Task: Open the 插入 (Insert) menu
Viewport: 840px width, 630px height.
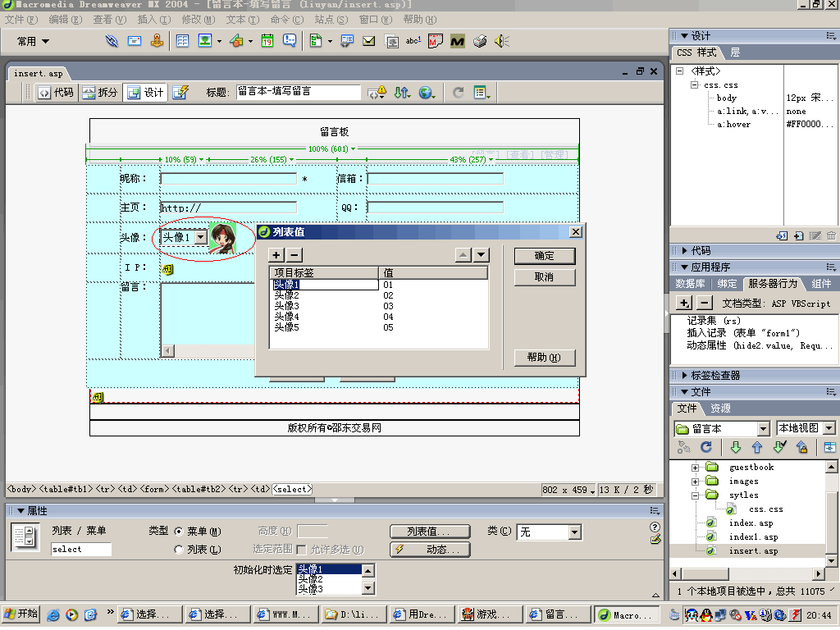Action: (x=153, y=20)
